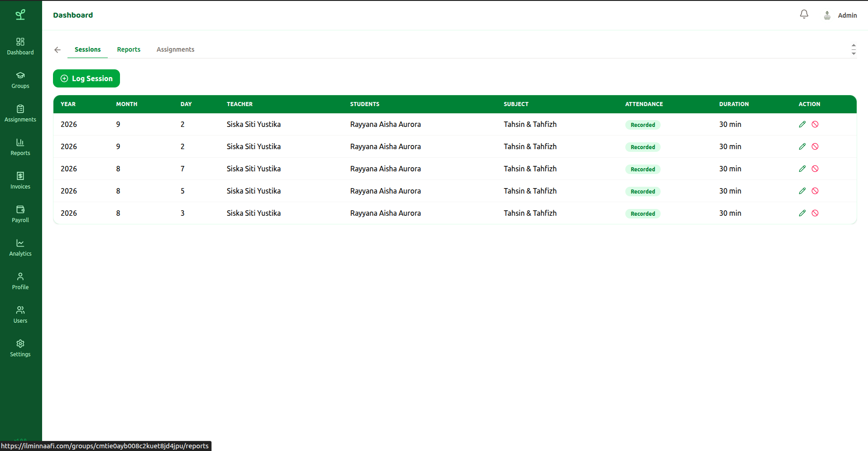868x451 pixels.
Task: Go to Groups in the sidebar
Action: click(x=20, y=80)
